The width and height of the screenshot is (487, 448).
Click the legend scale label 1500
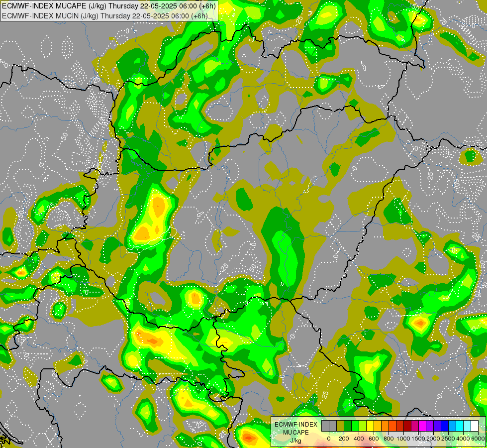(x=419, y=439)
